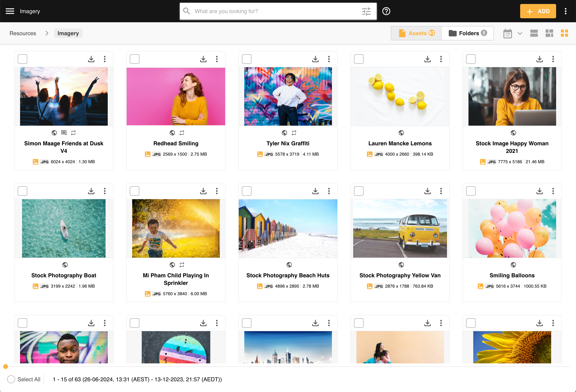Download the Stock Photography Yellow Van image
Viewport: 576px width, 392px height.
pyautogui.click(x=427, y=191)
